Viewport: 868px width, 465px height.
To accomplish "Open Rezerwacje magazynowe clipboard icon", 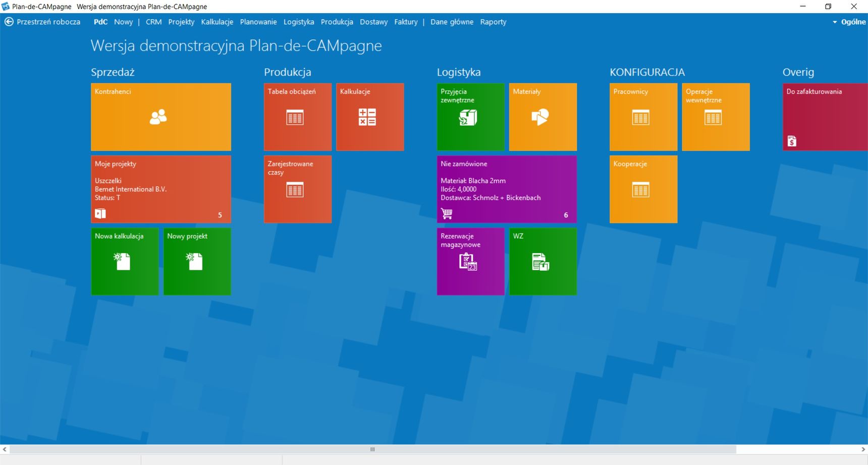I will pos(468,262).
